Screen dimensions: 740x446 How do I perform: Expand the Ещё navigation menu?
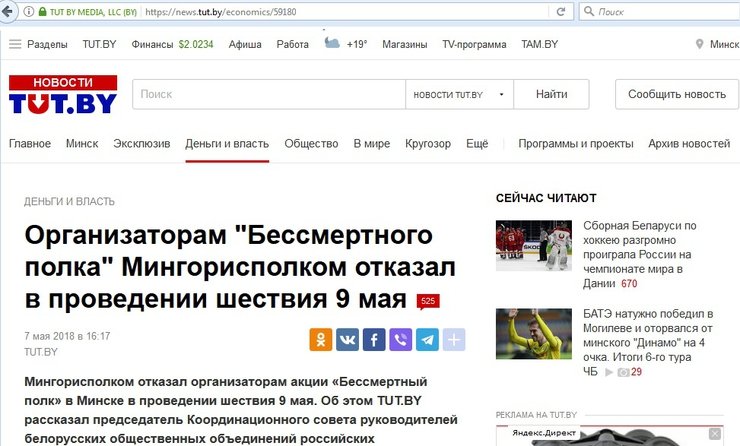point(477,144)
